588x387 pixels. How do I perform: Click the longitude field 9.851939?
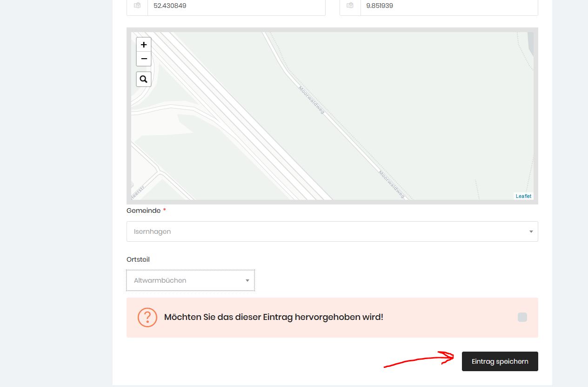(449, 6)
